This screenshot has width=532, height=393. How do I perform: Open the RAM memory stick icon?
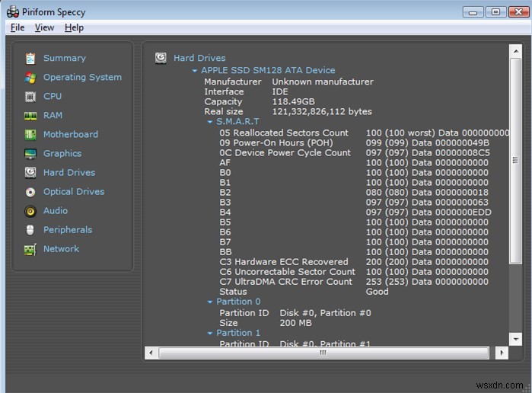30,116
